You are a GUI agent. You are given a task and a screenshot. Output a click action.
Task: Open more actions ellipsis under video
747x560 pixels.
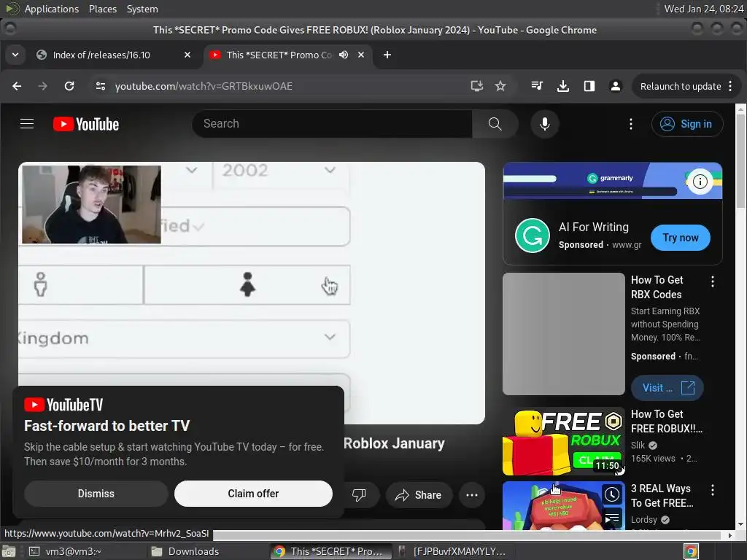coord(472,495)
